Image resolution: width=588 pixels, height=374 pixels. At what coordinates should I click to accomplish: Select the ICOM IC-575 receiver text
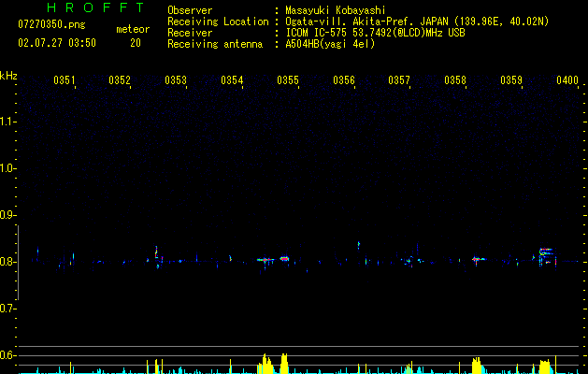point(375,33)
